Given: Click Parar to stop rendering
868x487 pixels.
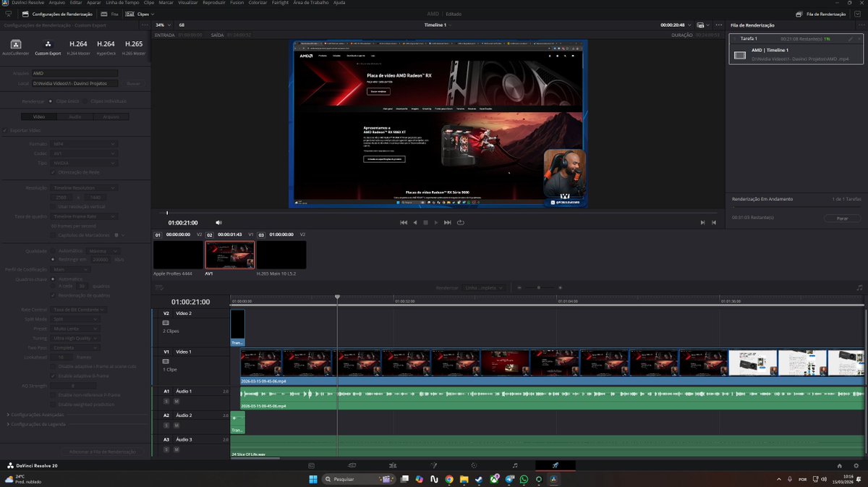Looking at the screenshot, I should click(x=843, y=218).
